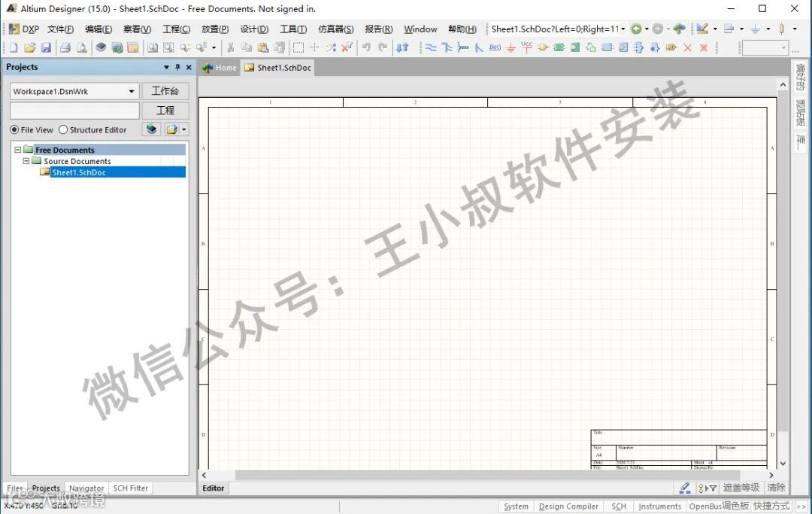Print the schematic with the printer icon
The width and height of the screenshot is (812, 514).
(65, 47)
